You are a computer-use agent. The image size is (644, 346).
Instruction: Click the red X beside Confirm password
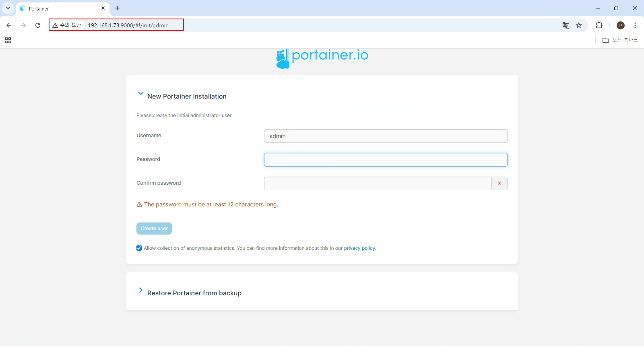pyautogui.click(x=500, y=183)
